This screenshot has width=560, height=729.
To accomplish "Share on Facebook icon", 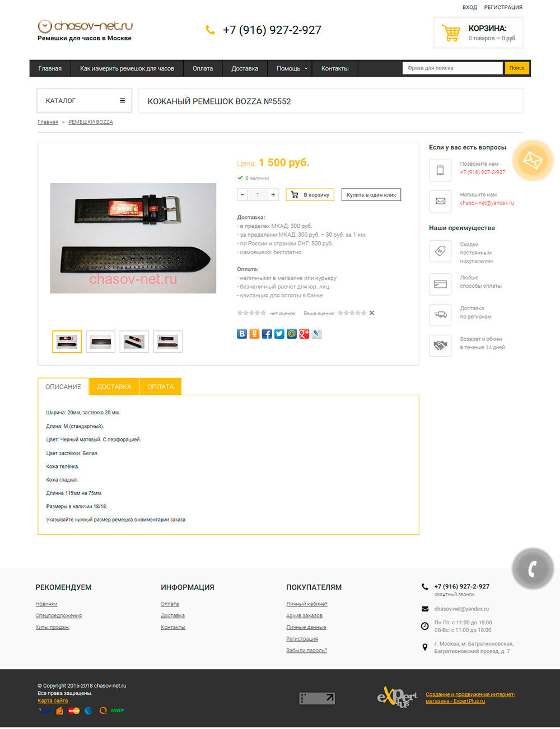I will point(267,334).
